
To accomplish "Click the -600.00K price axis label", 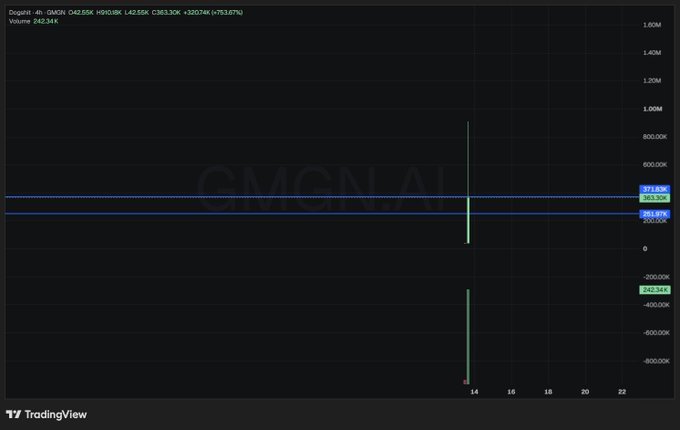I will pos(656,333).
